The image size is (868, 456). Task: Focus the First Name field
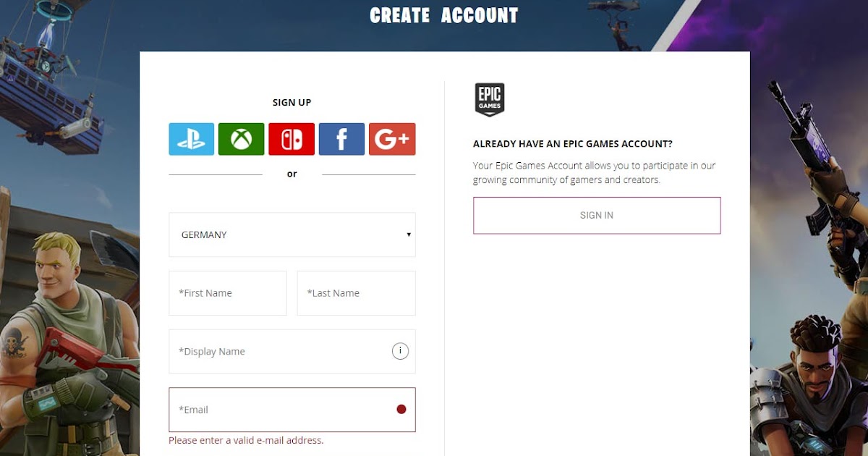coord(228,293)
